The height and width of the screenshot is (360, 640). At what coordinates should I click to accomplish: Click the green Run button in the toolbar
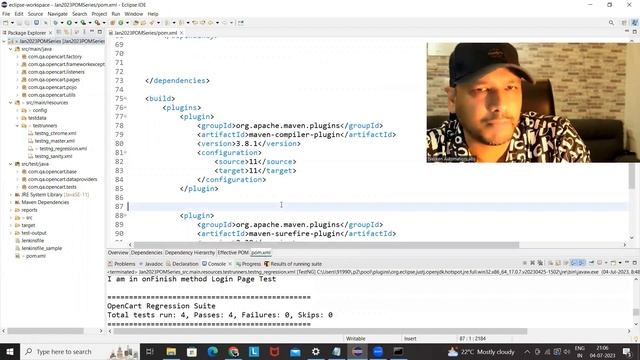(x=69, y=23)
